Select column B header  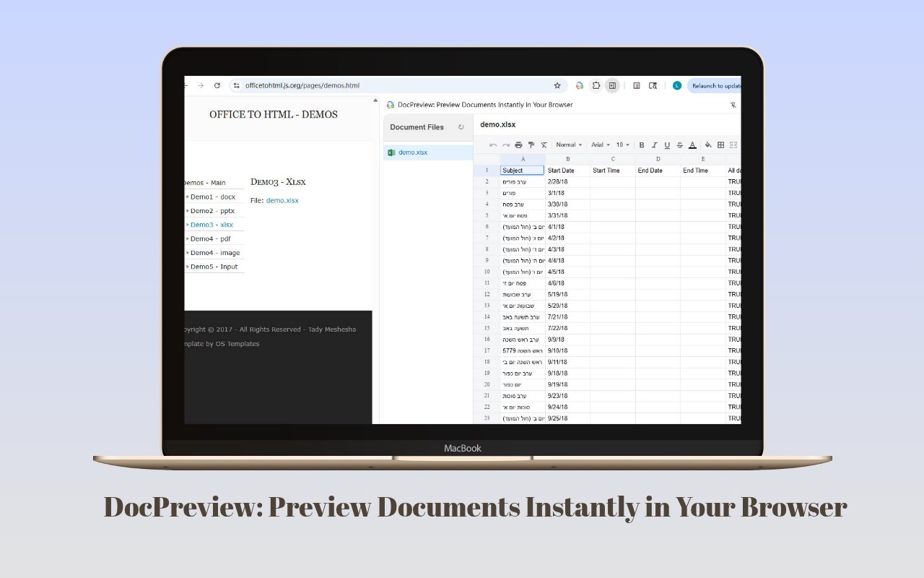click(568, 159)
